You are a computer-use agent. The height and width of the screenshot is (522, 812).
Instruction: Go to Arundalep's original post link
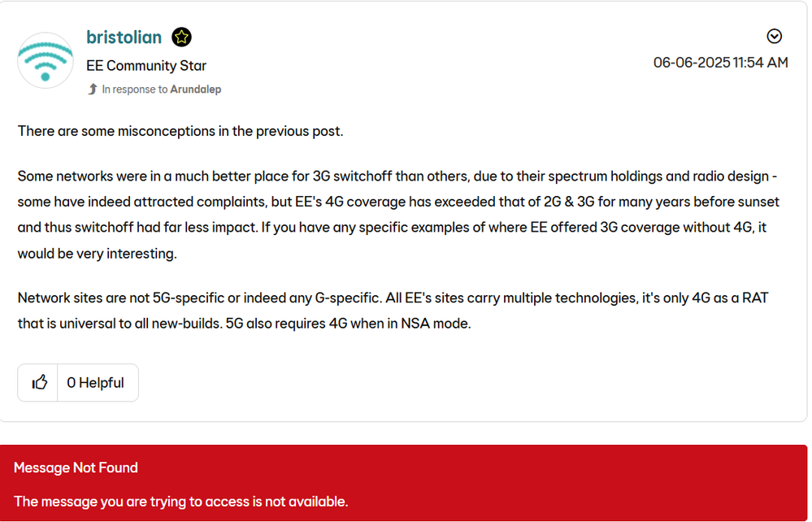(196, 89)
